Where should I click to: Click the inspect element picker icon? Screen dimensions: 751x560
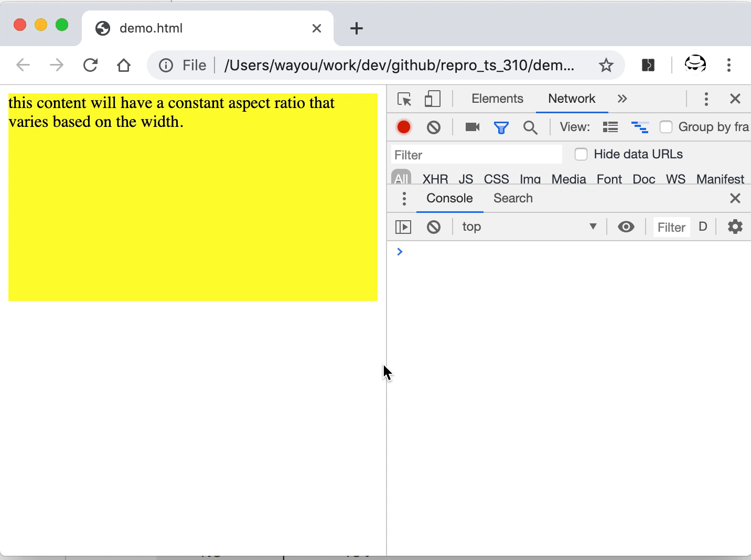pyautogui.click(x=404, y=99)
